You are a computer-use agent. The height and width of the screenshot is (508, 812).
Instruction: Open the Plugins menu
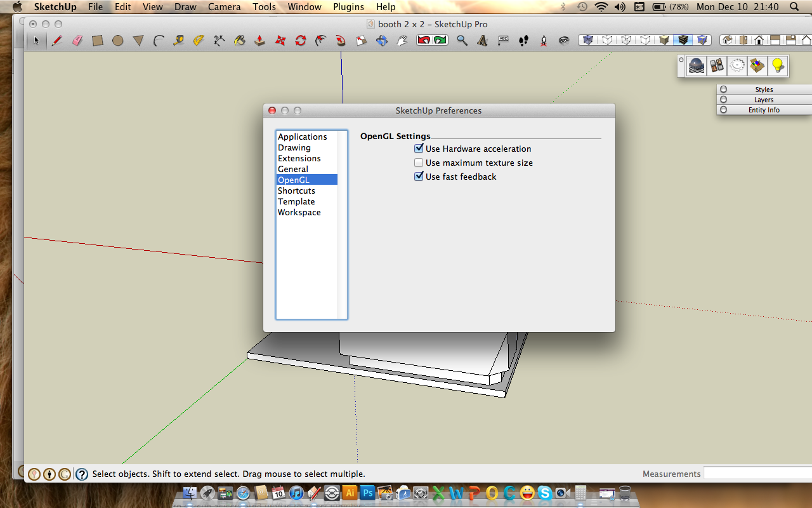pyautogui.click(x=348, y=7)
